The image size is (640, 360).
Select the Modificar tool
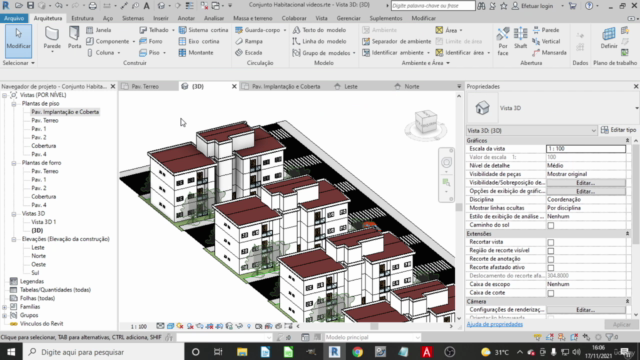coord(18,41)
